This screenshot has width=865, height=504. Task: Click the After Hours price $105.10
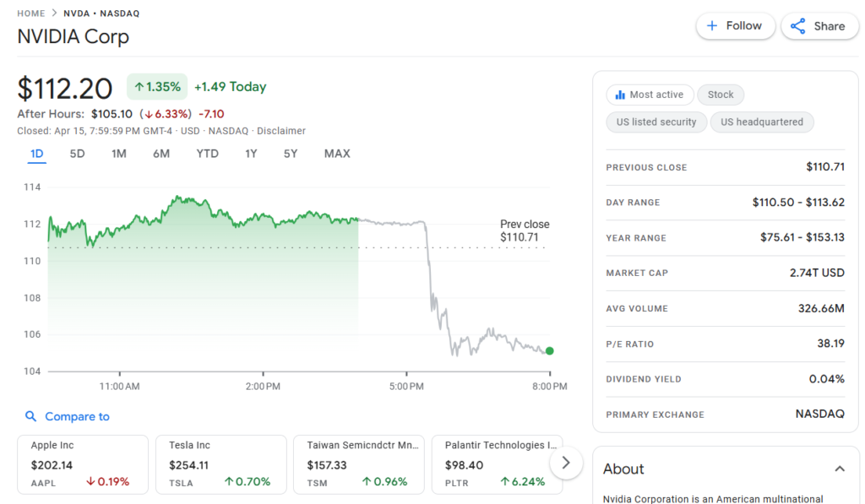pyautogui.click(x=112, y=114)
